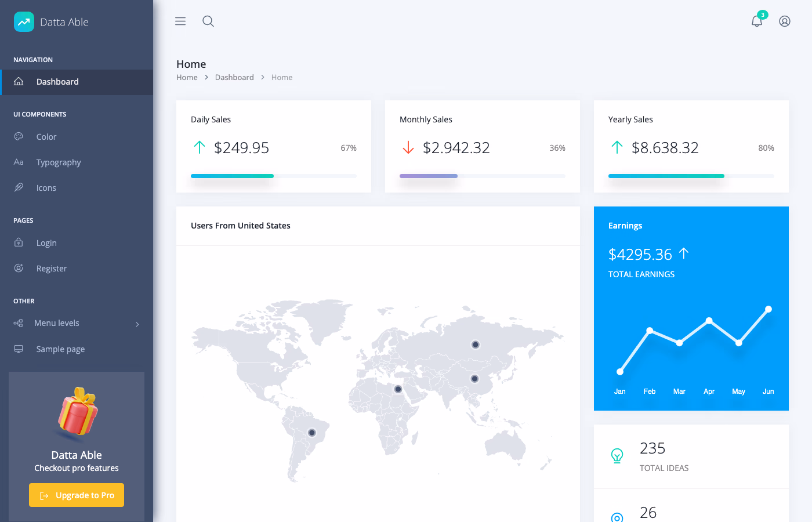The height and width of the screenshot is (522, 812).
Task: Click the Color palette icon
Action: click(19, 136)
